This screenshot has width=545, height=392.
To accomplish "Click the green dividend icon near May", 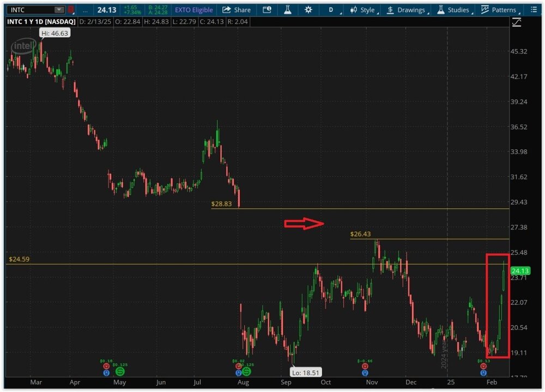I will pos(120,371).
